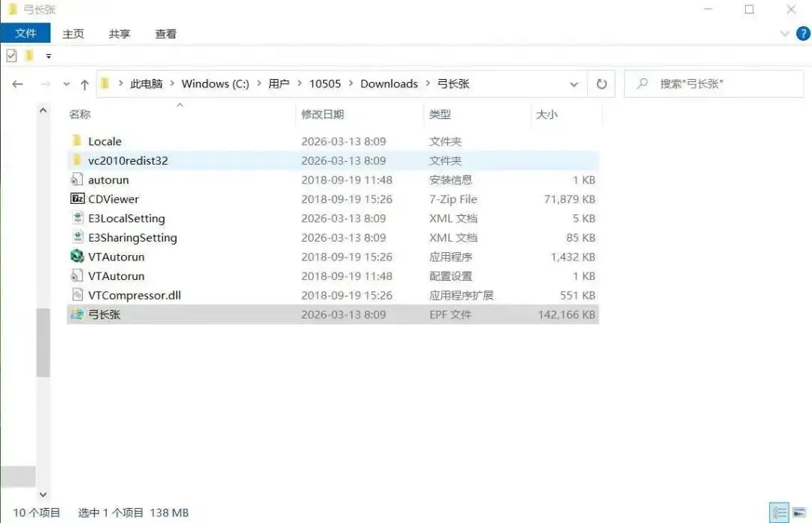Open the recent locations dropdown arrow
812x523 pixels.
point(66,84)
